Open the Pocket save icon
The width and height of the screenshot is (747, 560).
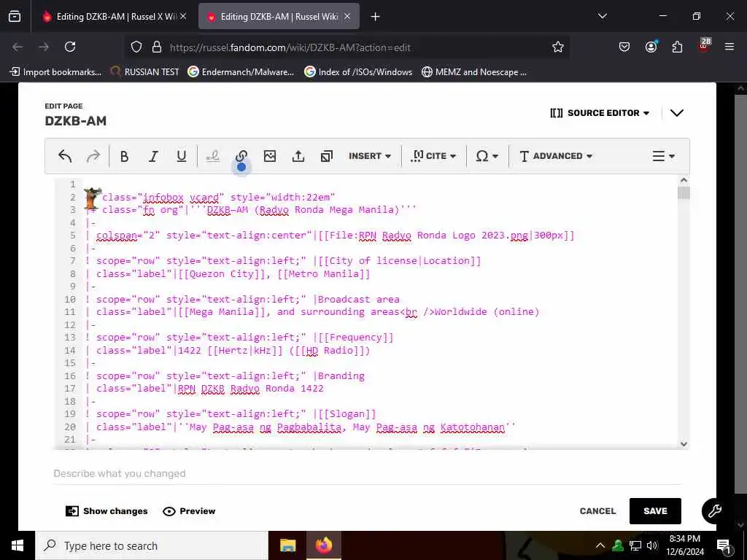pyautogui.click(x=624, y=47)
